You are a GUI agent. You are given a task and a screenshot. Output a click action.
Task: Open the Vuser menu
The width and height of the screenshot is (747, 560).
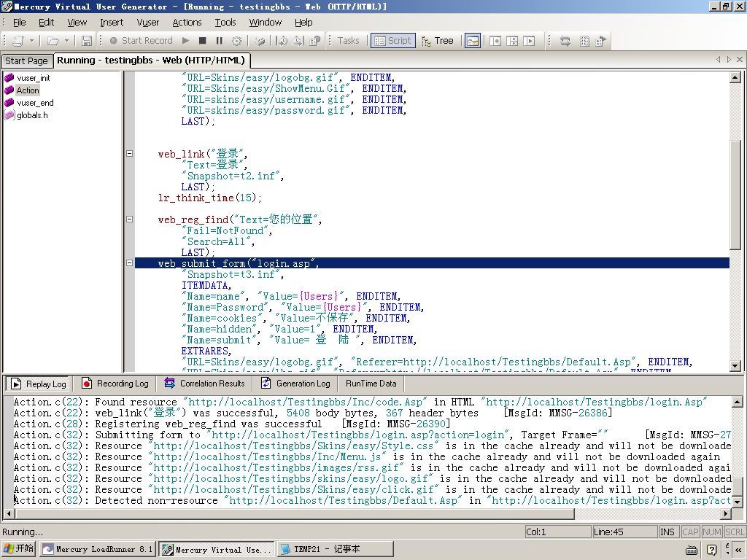click(x=147, y=23)
